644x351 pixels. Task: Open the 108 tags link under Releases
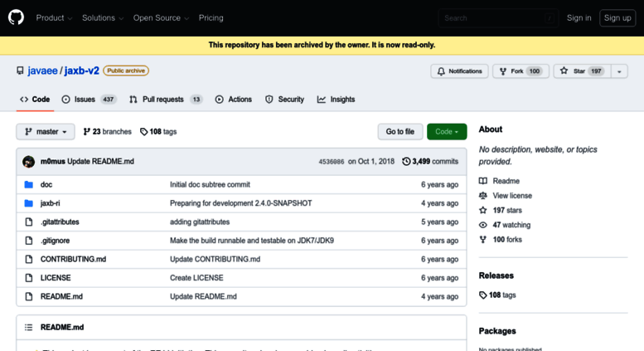497,295
